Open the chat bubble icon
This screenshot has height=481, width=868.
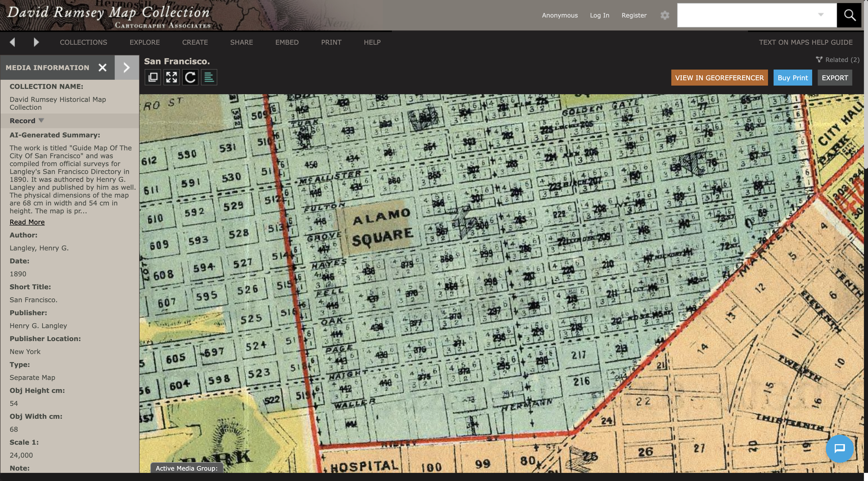pos(839,448)
